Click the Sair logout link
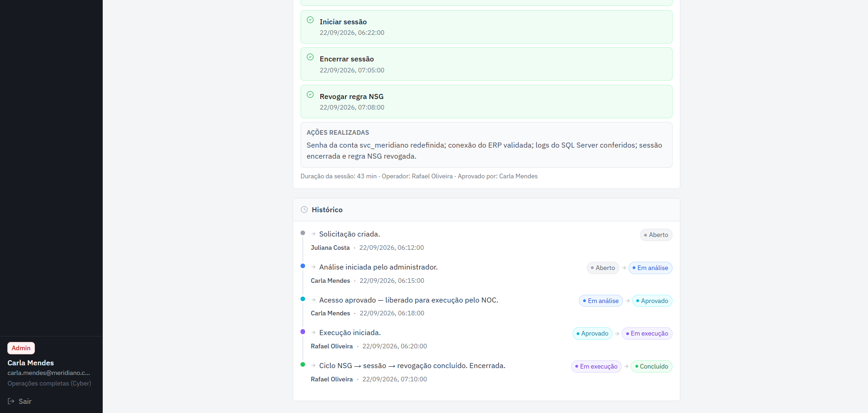The width and height of the screenshot is (868, 413). [20, 401]
